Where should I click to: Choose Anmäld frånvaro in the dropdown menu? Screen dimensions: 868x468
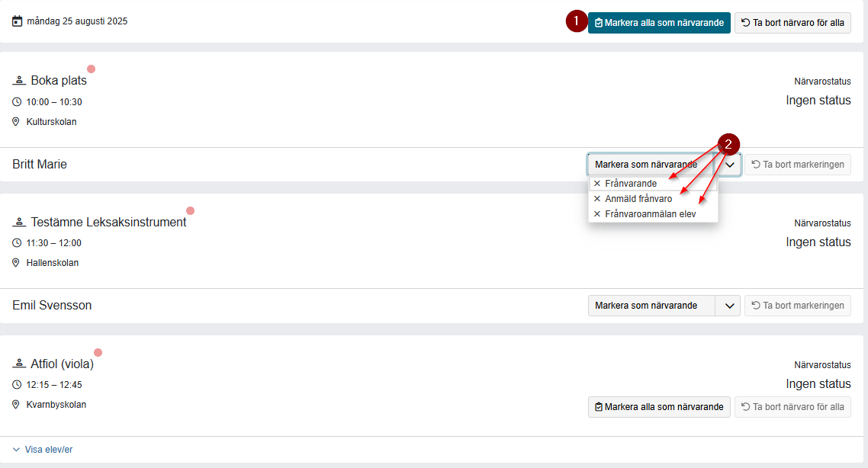[x=638, y=199]
